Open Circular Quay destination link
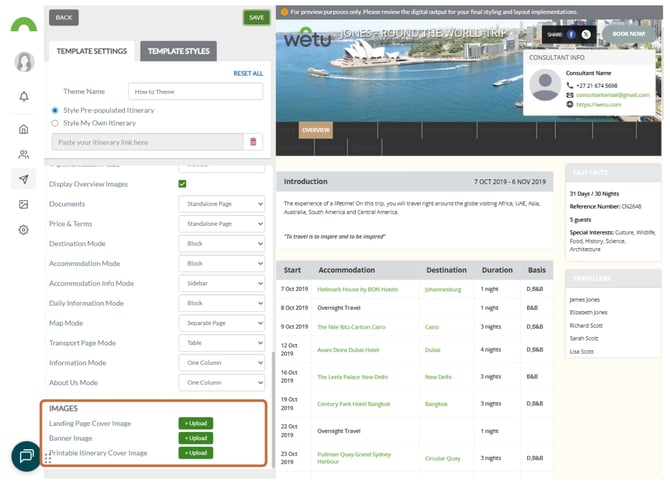Screen dimensions: 670x482 coord(443,458)
